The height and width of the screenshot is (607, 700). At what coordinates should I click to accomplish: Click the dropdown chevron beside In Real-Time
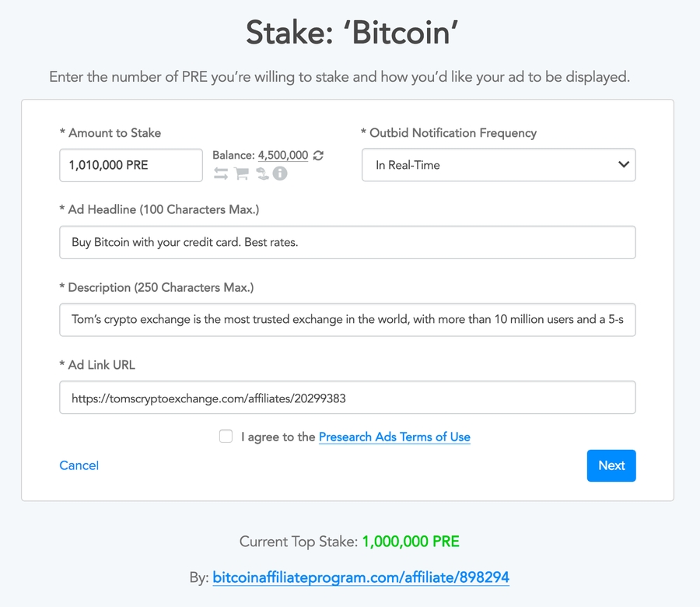pos(622,165)
